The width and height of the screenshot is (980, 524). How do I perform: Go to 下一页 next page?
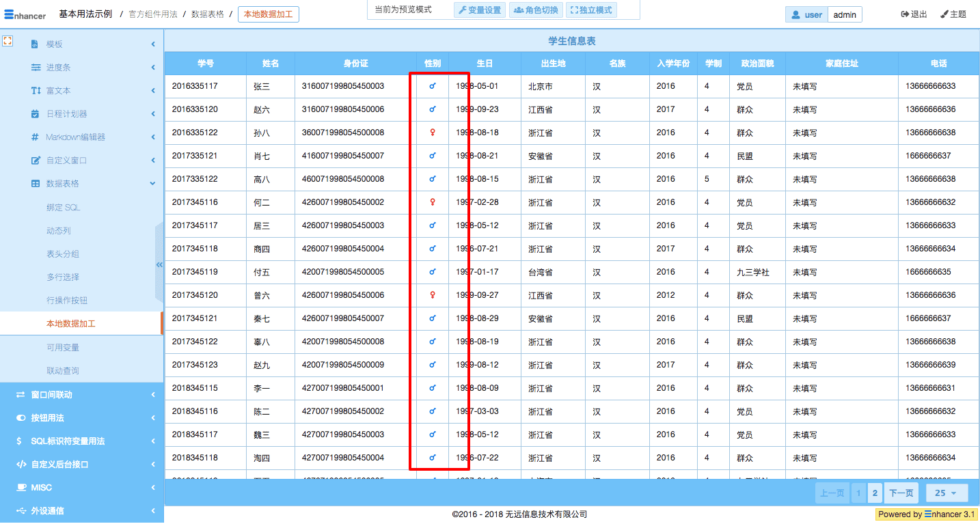tap(901, 493)
